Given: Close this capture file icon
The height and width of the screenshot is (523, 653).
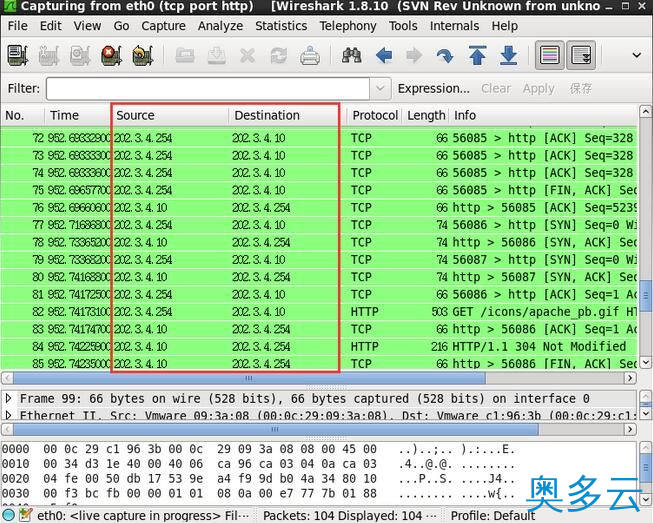Looking at the screenshot, I should coord(248,55).
